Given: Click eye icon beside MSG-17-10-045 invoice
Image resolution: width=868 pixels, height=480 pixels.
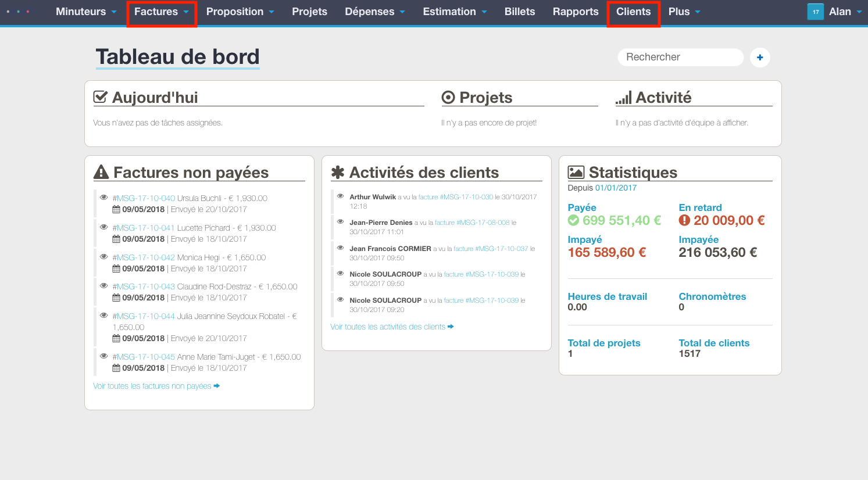Looking at the screenshot, I should [103, 356].
